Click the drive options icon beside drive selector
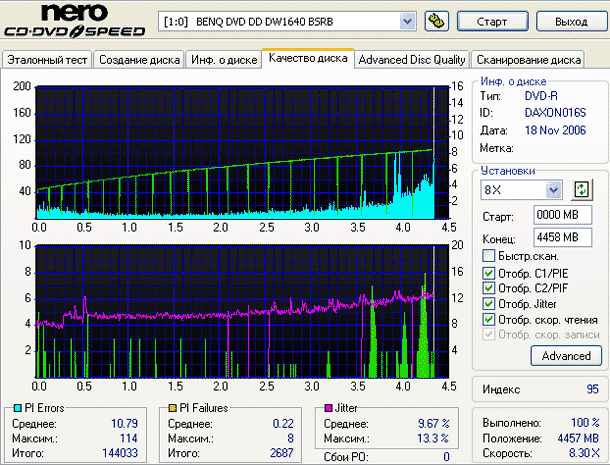 coord(436,21)
